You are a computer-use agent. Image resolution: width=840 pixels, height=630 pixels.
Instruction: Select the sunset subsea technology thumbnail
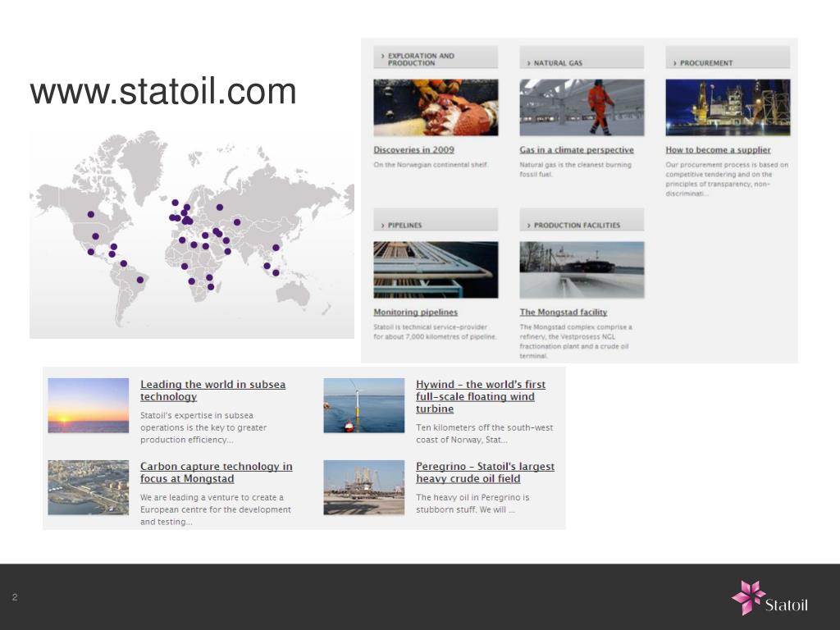(89, 405)
